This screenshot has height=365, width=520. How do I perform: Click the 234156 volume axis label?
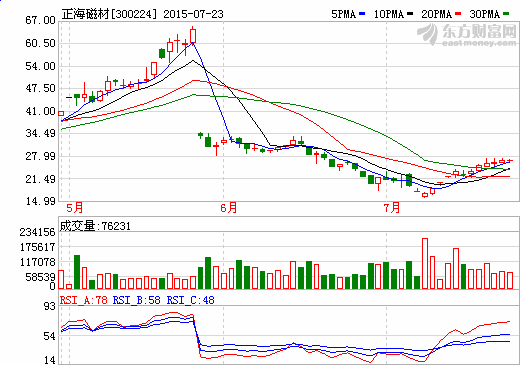pyautogui.click(x=37, y=232)
